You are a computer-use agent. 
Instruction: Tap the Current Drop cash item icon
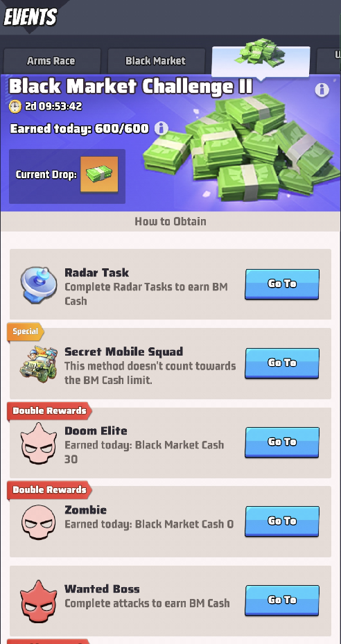(x=99, y=175)
